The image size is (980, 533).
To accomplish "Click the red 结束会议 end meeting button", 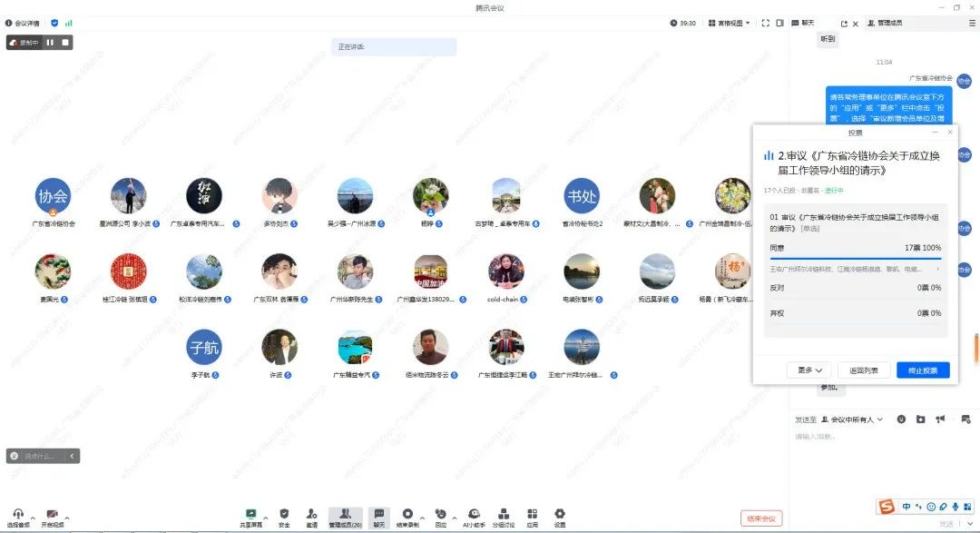I will click(x=761, y=518).
